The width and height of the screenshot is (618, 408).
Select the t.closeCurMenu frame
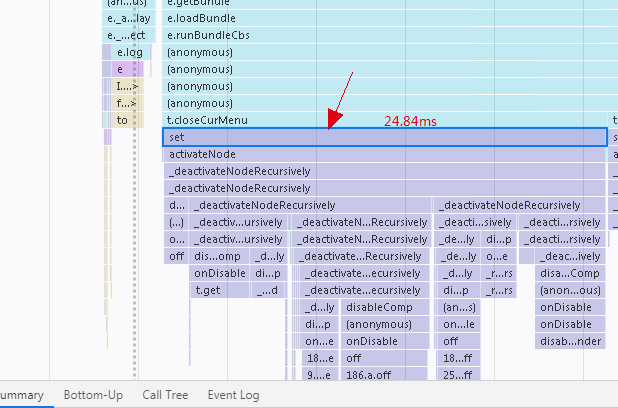(x=384, y=120)
